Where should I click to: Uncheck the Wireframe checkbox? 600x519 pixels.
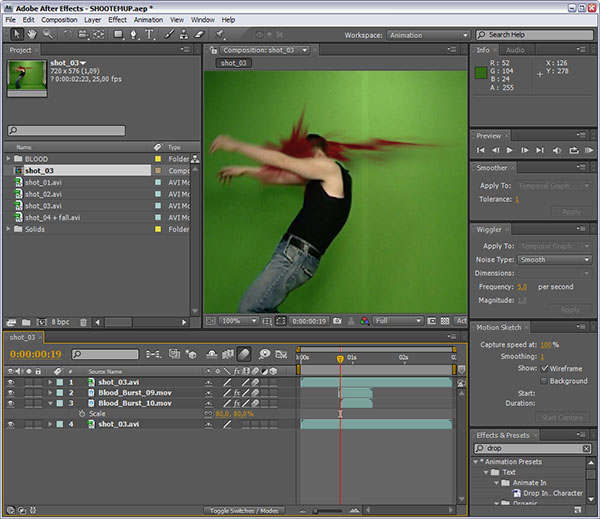544,368
